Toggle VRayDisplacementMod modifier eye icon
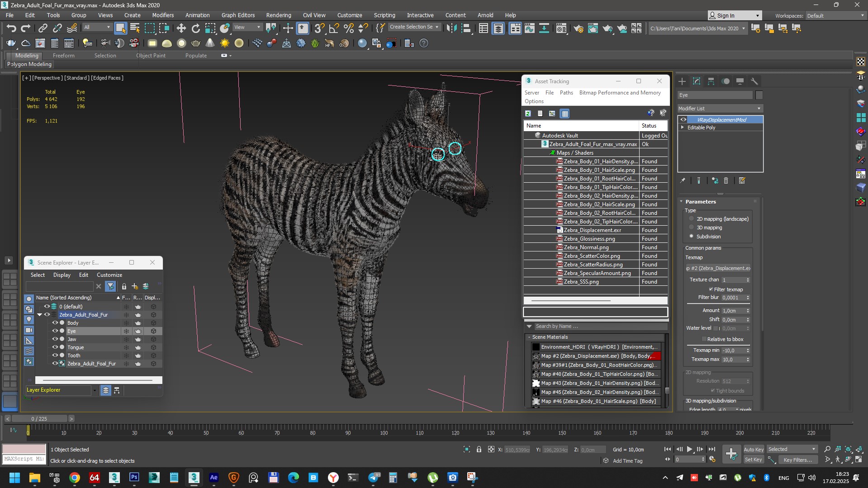The height and width of the screenshot is (488, 868). point(683,120)
